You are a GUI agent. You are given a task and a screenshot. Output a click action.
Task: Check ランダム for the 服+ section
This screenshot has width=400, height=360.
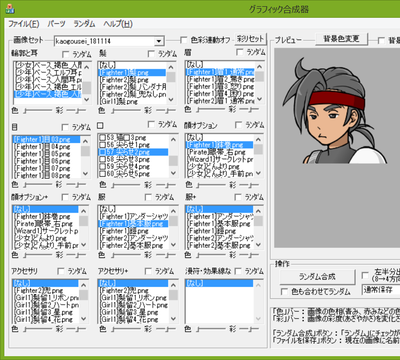pyautogui.click(x=238, y=197)
